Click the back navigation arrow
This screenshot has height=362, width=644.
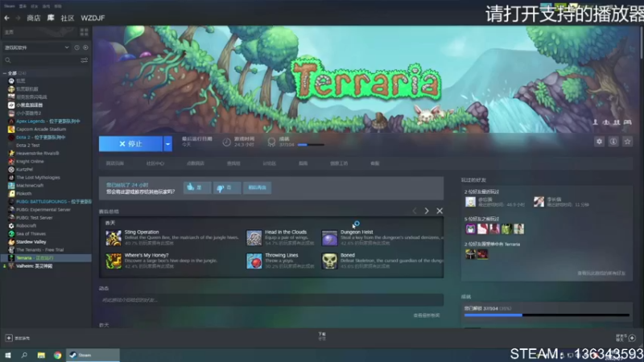6,18
